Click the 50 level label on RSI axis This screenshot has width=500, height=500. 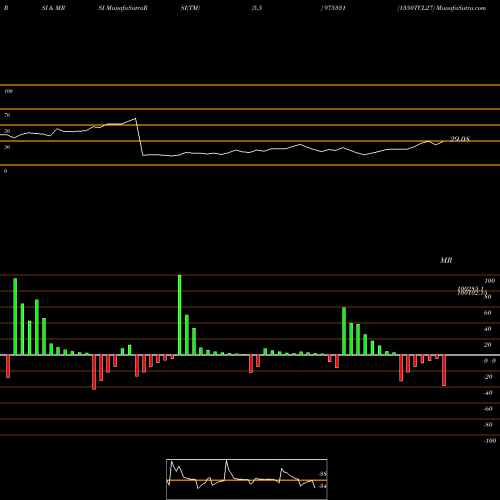tap(7, 131)
